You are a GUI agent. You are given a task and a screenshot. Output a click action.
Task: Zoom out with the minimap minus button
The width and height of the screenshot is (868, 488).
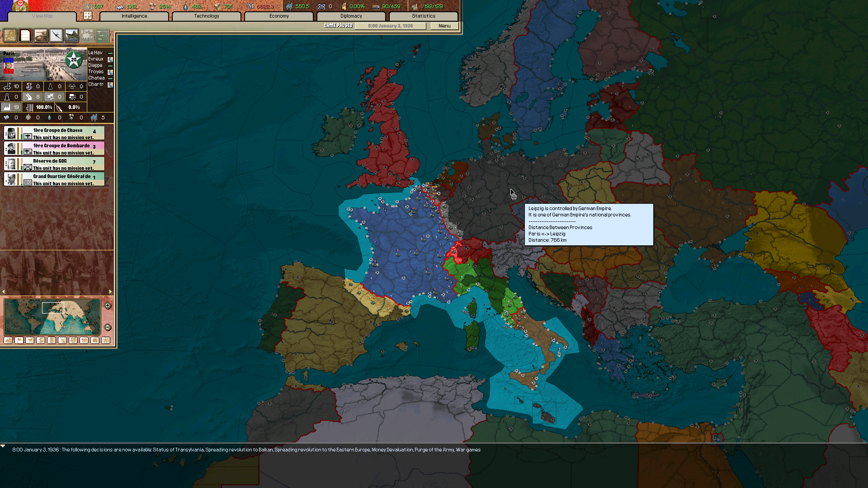(108, 328)
